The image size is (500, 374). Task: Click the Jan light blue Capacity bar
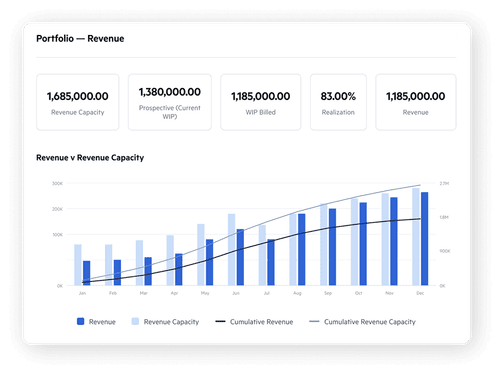[x=78, y=265]
